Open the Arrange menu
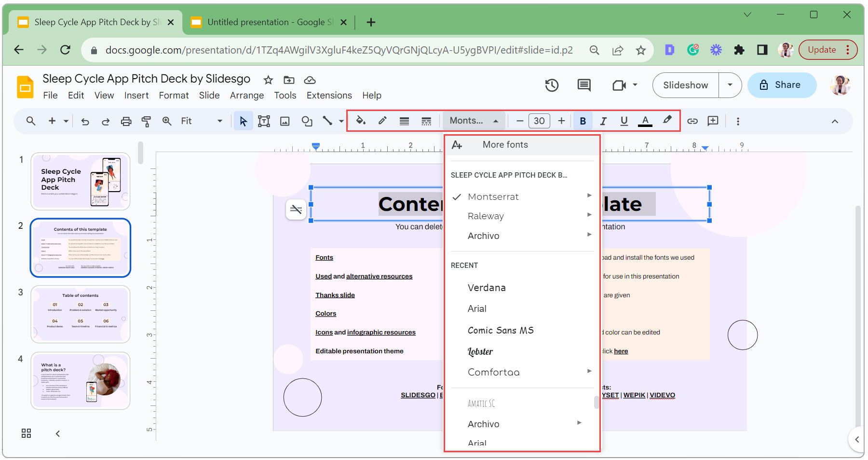 click(x=246, y=96)
